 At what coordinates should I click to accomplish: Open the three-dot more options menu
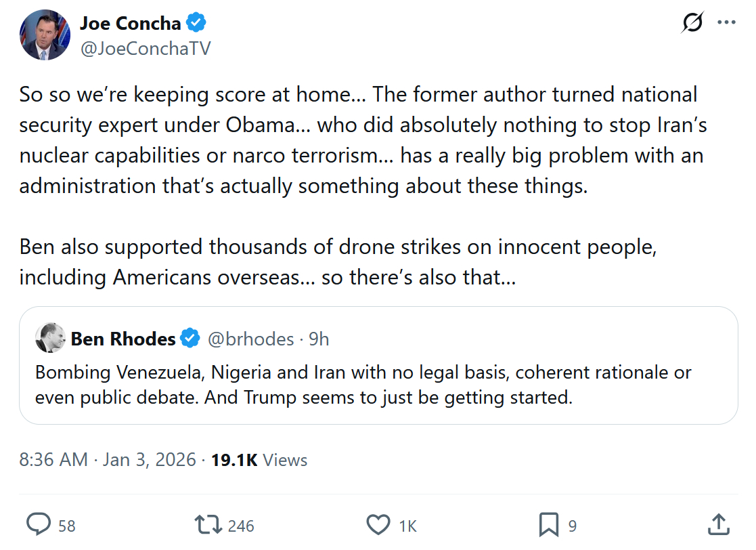tap(726, 22)
